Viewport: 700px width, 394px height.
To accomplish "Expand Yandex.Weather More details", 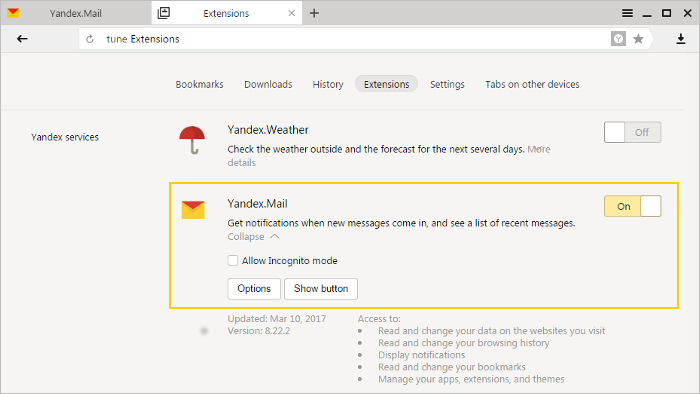I will [539, 149].
